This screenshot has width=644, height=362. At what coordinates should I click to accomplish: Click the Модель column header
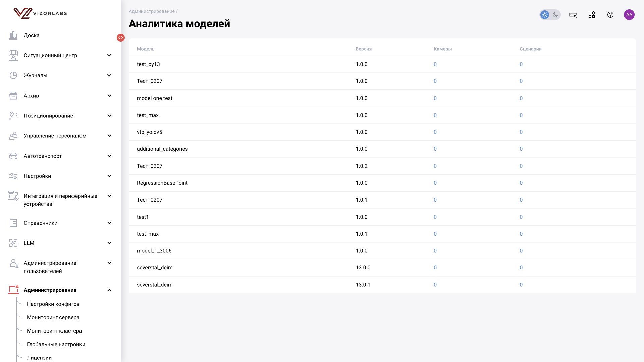point(146,49)
